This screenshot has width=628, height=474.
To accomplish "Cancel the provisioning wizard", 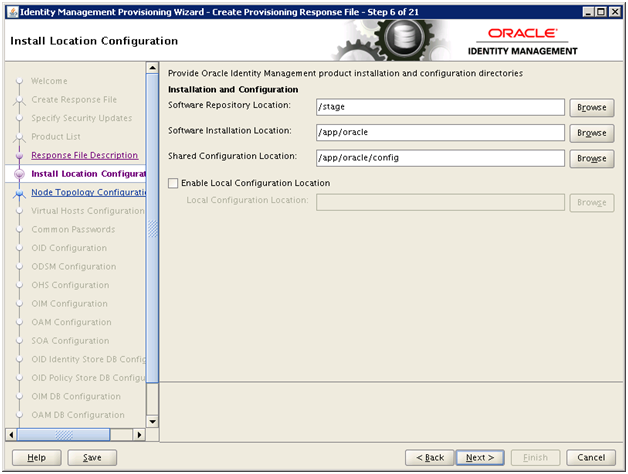I will coord(591,458).
